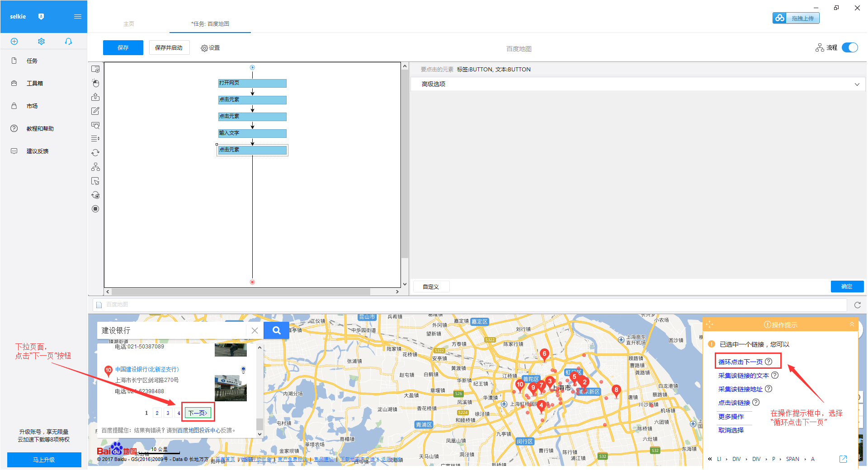Switch to the 主页 tab
The image size is (868, 470).
(129, 24)
